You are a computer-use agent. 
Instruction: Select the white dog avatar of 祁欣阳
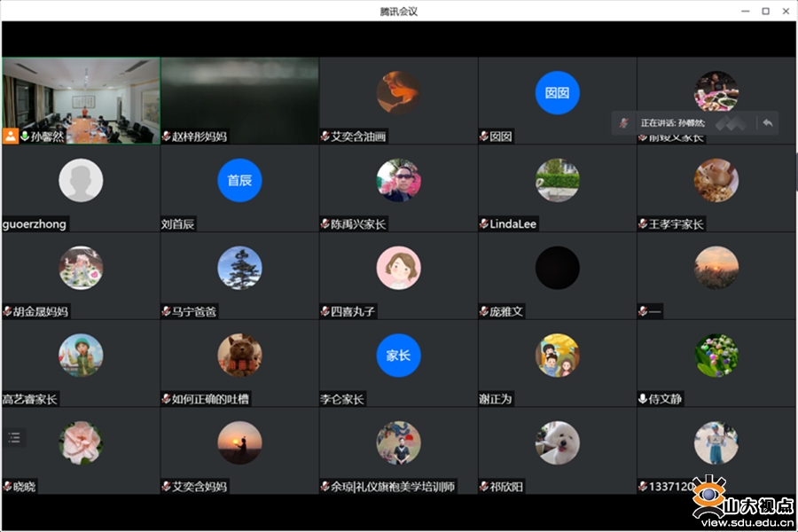click(x=557, y=442)
